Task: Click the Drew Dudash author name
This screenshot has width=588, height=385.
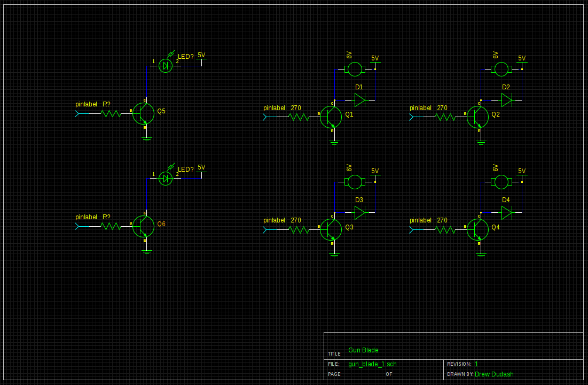Action: coord(494,374)
